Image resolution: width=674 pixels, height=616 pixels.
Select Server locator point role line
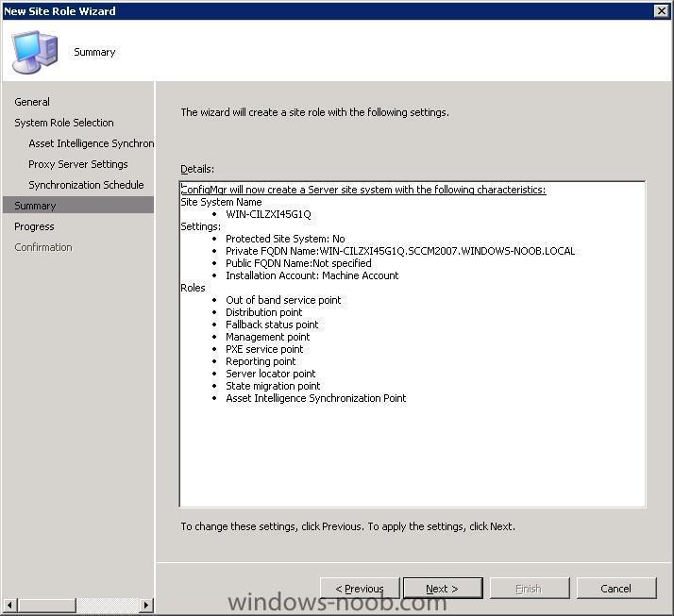[270, 374]
